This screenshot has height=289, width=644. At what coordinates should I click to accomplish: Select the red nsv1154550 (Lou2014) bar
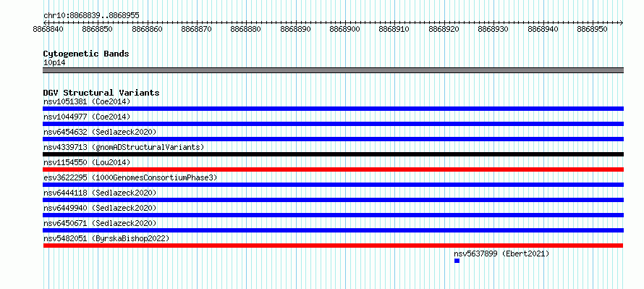[x=333, y=169]
